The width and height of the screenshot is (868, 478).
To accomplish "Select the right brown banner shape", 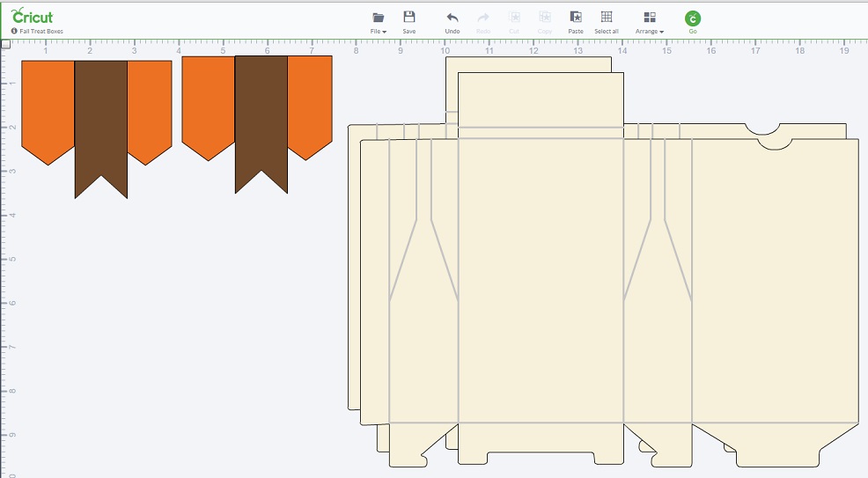I will [261, 123].
